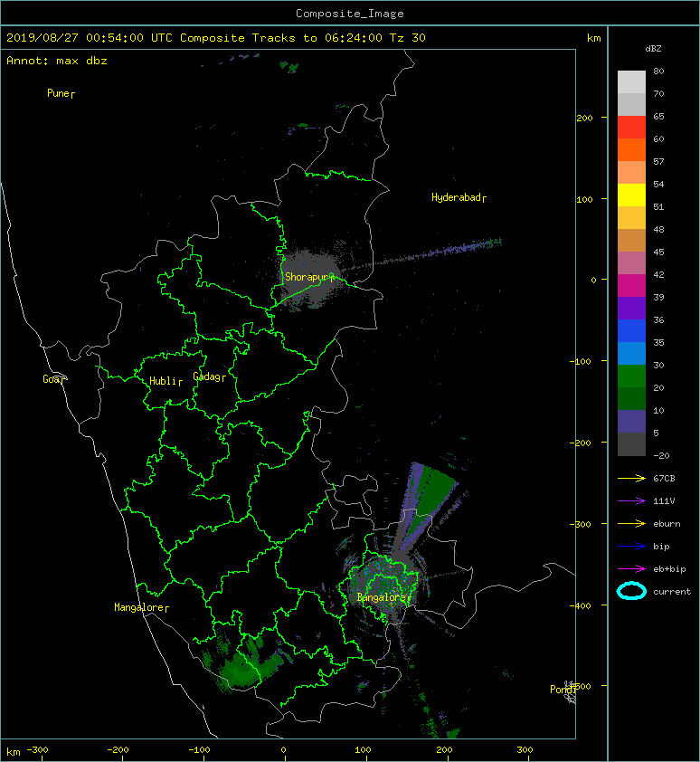Click the -300 tick on the horizontal km axis
Viewport: 700px width, 762px height.
pyautogui.click(x=37, y=750)
